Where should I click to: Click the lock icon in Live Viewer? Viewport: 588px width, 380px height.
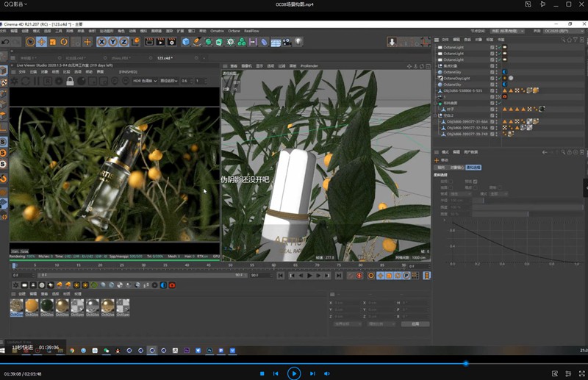click(x=70, y=81)
